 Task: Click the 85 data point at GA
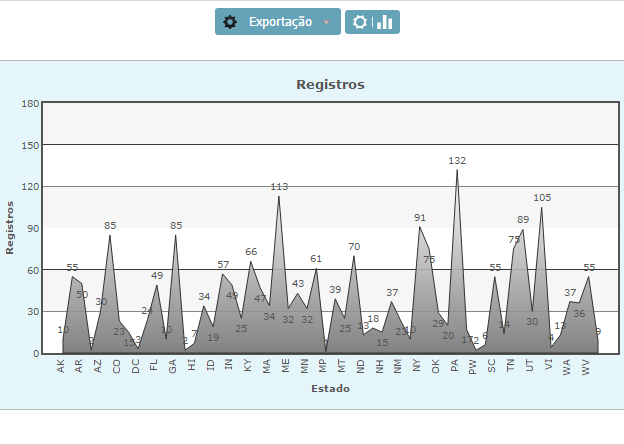point(176,235)
